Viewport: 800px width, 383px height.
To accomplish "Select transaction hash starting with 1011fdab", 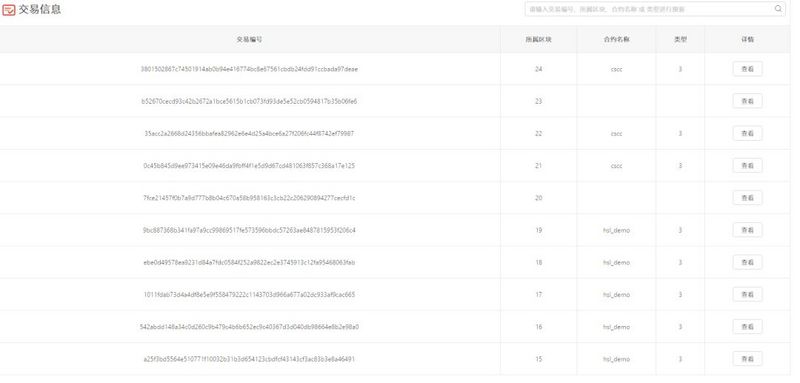I will click(249, 294).
